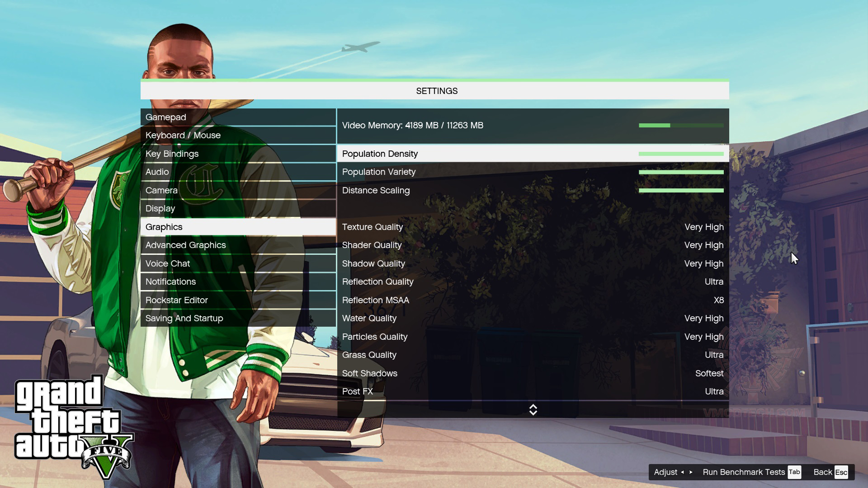868x488 pixels.
Task: Open Advanced Graphics settings
Action: click(185, 245)
